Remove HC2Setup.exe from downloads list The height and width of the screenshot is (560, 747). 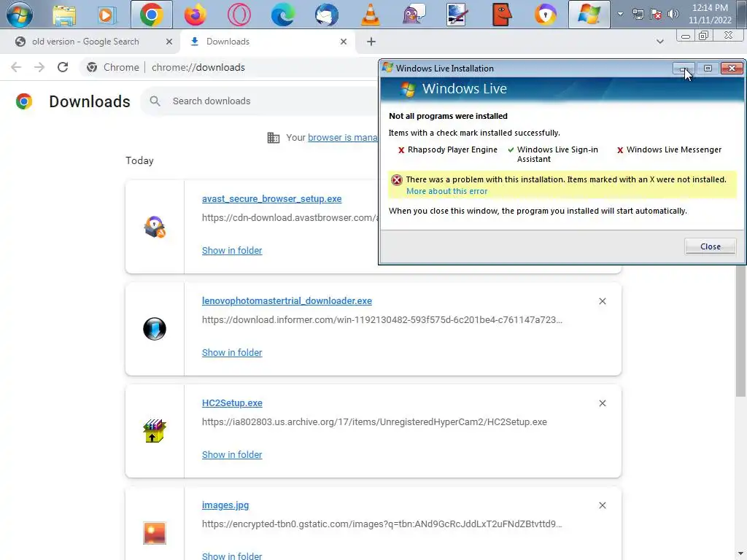click(x=602, y=403)
